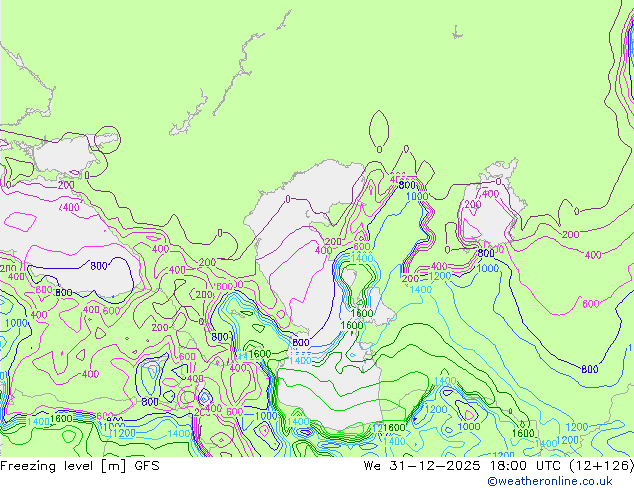Click the 0 contour label at far right
634x490 pixels.
[576, 211]
